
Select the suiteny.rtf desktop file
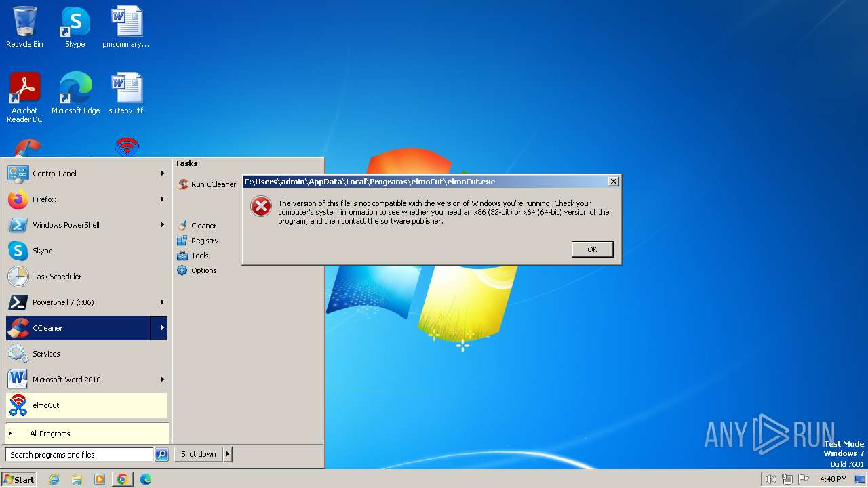tap(126, 94)
